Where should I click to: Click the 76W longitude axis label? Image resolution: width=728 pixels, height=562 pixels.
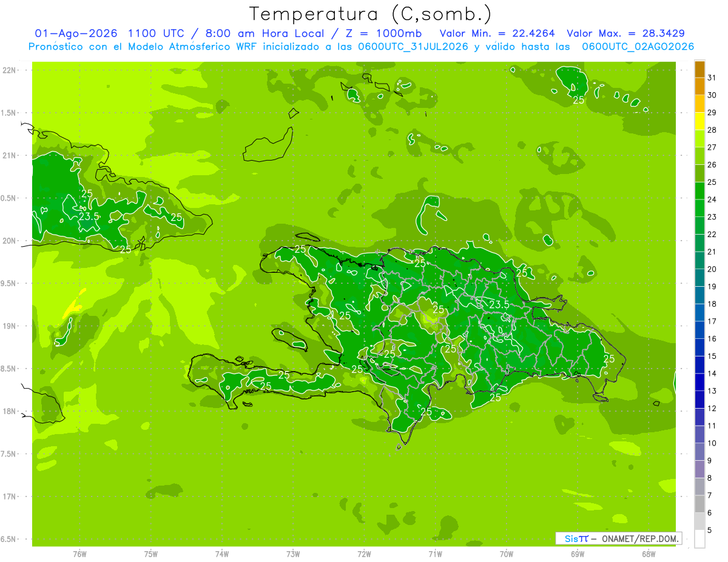(79, 554)
